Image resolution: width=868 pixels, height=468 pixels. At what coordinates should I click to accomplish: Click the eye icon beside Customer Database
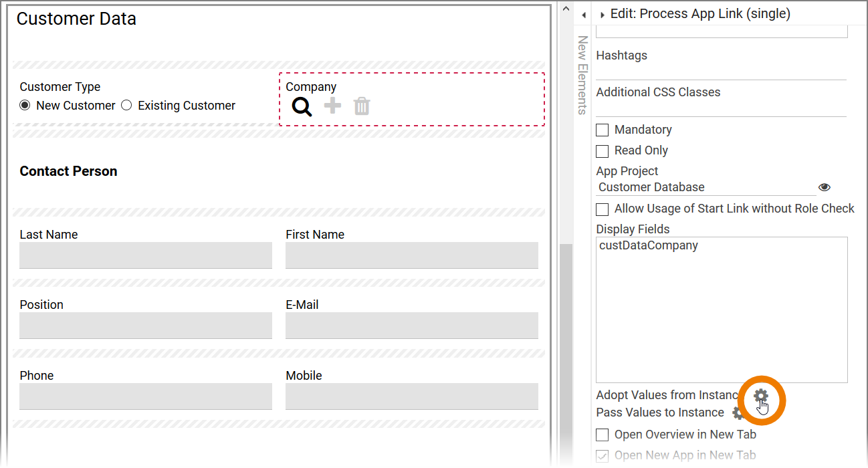click(824, 188)
